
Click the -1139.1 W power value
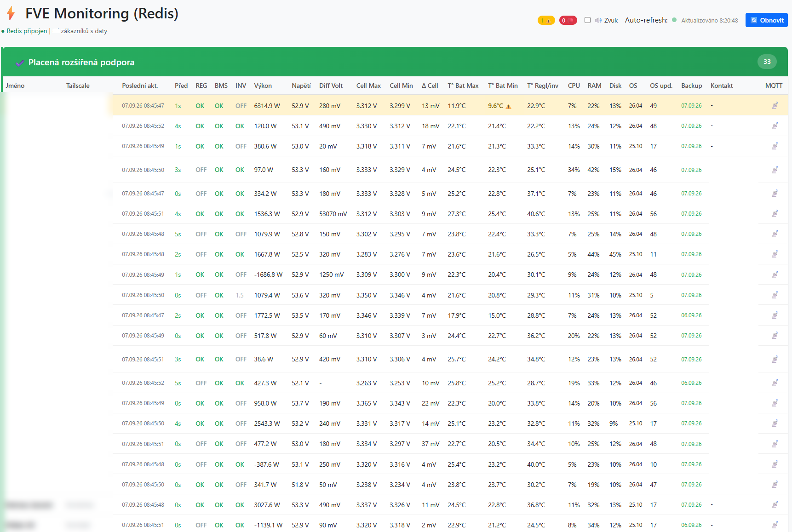268,525
